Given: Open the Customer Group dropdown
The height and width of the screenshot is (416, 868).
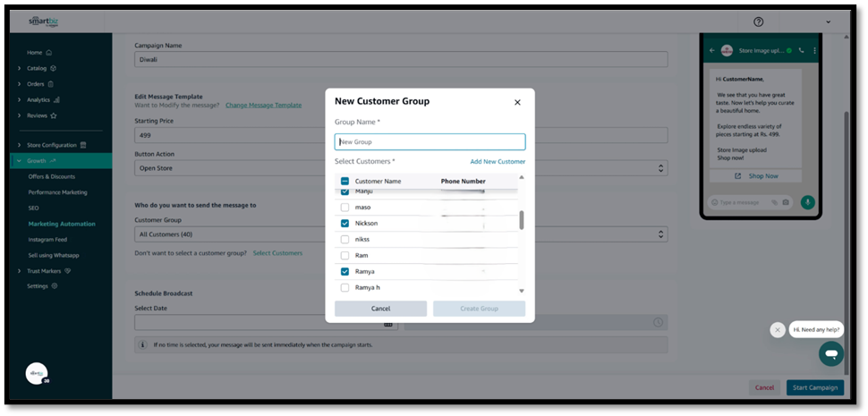Looking at the screenshot, I should [x=400, y=234].
